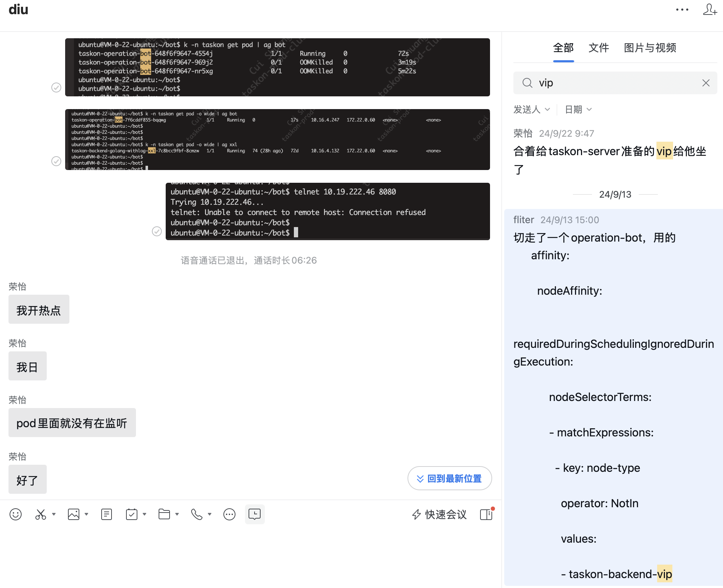The width and height of the screenshot is (723, 588).
Task: Open the folder icon dropdown arrow
Action: tap(177, 514)
